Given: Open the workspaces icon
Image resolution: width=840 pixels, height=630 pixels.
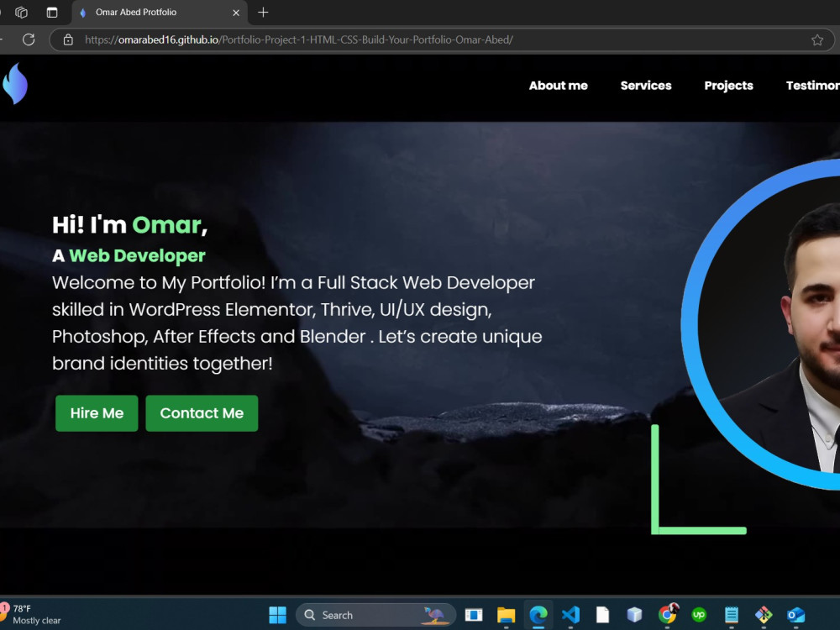Looking at the screenshot, I should coord(22,13).
